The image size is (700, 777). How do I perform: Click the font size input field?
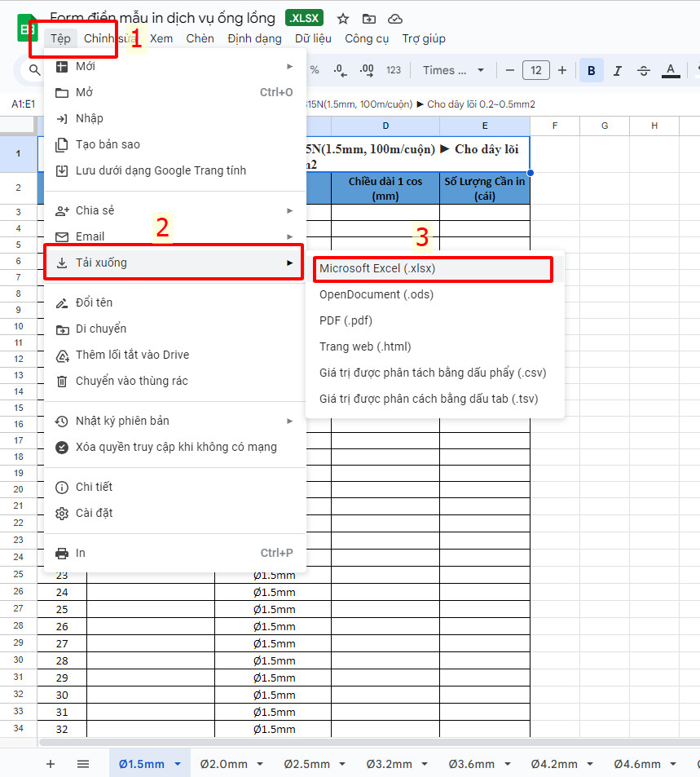tap(536, 70)
